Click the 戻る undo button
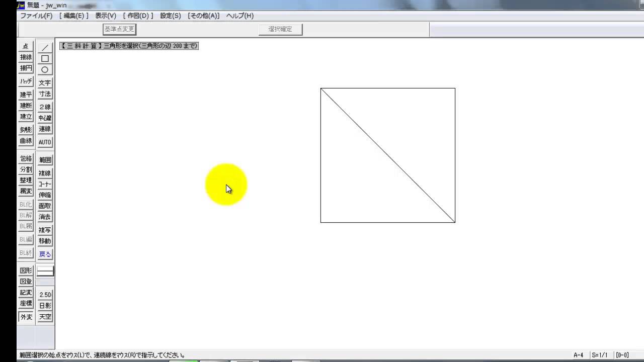 [45, 254]
